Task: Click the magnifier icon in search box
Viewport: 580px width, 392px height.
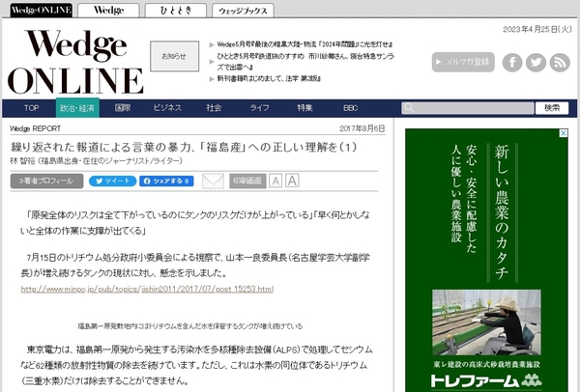Action: point(409,108)
